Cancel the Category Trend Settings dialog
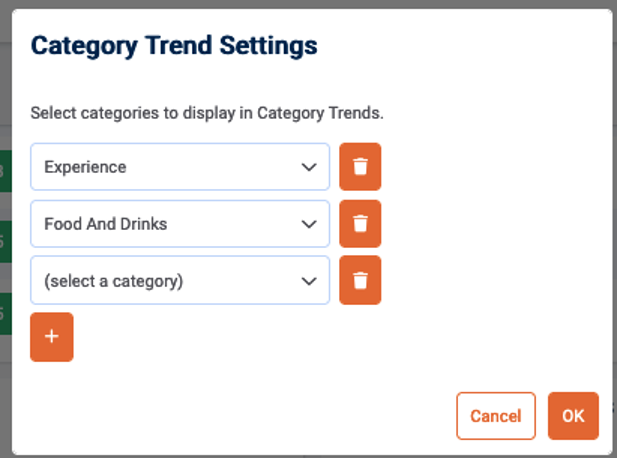 pyautogui.click(x=496, y=416)
